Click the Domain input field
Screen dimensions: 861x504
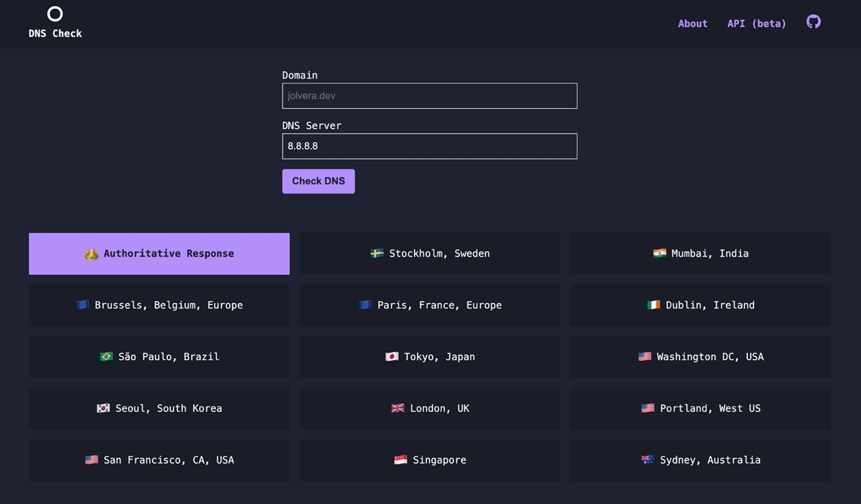(x=430, y=96)
